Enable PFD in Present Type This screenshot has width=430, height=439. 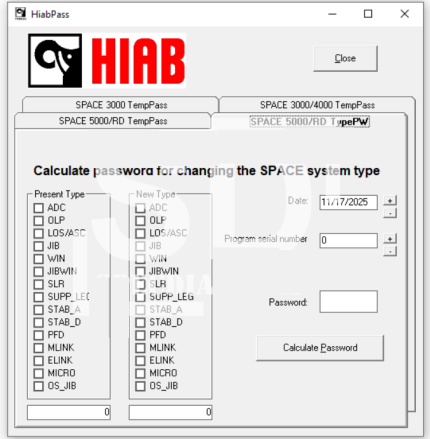point(39,335)
